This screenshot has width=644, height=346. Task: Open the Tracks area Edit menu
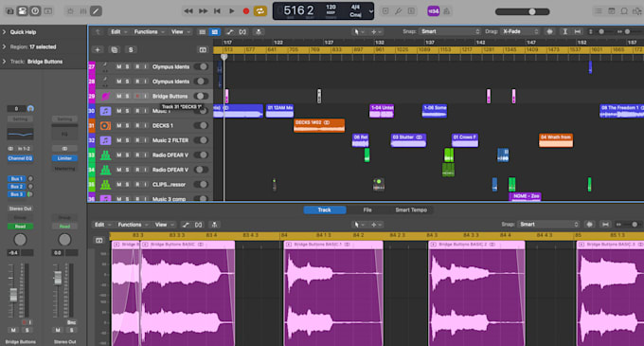[x=118, y=31]
